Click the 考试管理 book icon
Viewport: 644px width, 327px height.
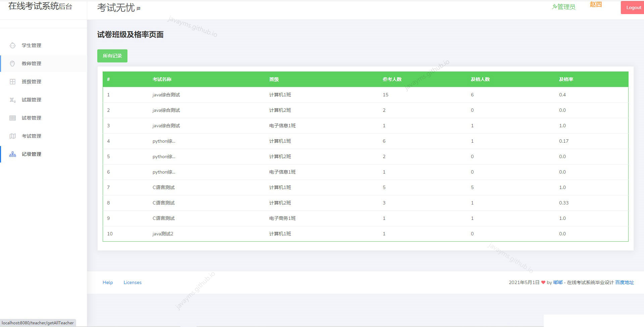click(13, 136)
